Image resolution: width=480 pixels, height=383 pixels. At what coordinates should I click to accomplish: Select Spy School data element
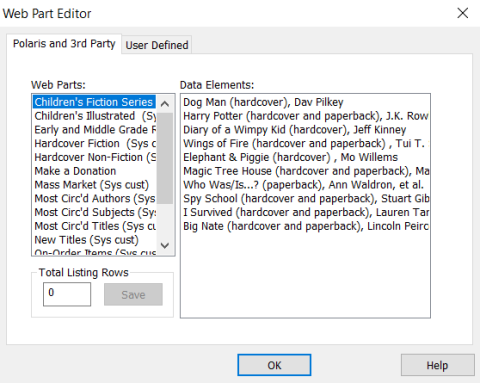tap(305, 198)
